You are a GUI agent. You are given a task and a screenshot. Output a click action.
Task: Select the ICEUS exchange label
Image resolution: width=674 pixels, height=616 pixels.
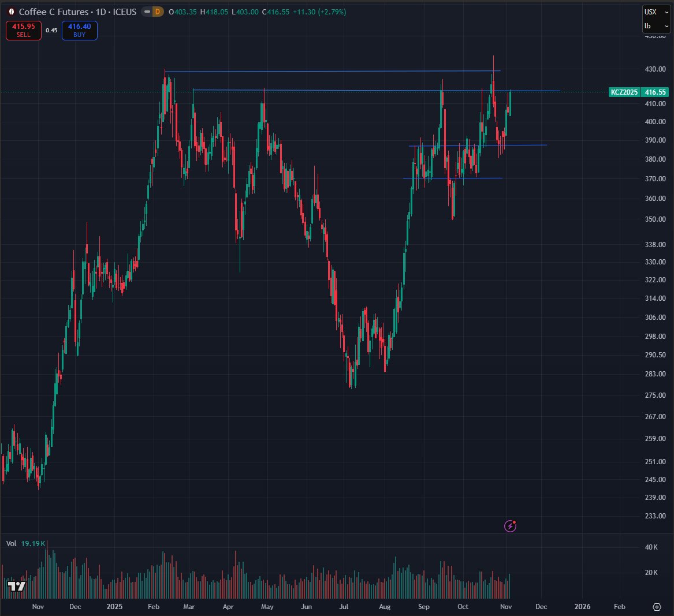tap(124, 11)
